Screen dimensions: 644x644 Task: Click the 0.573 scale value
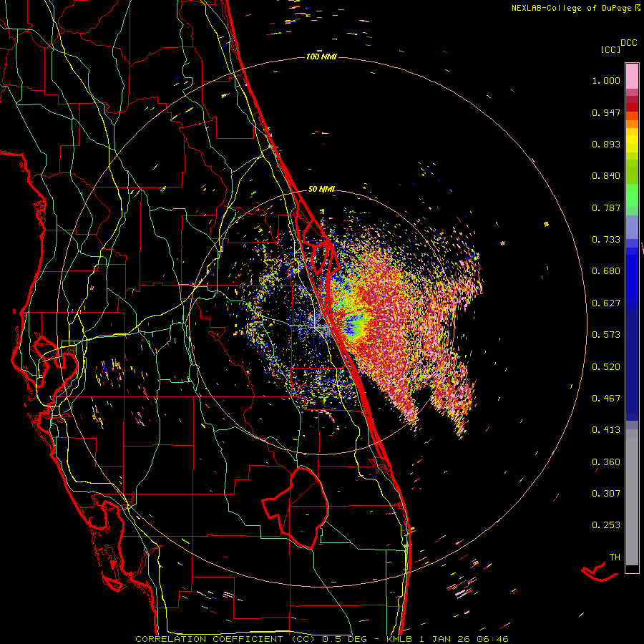click(606, 335)
